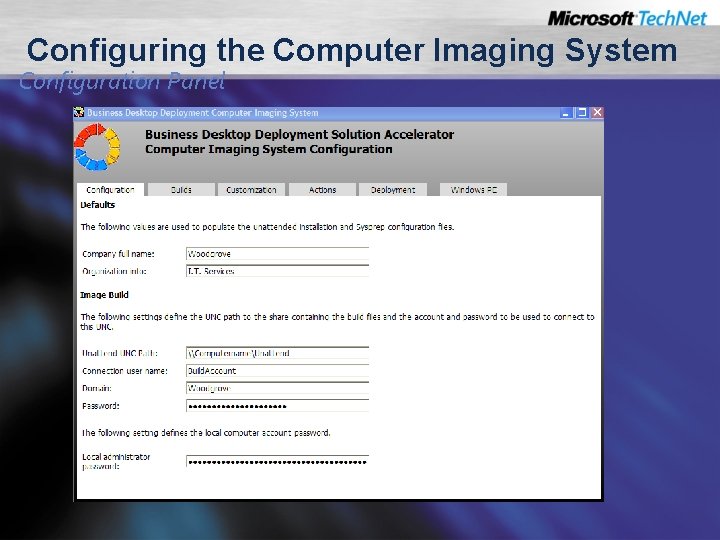Focus the Connection user name field
Image resolution: width=720 pixels, height=540 pixels.
click(277, 371)
